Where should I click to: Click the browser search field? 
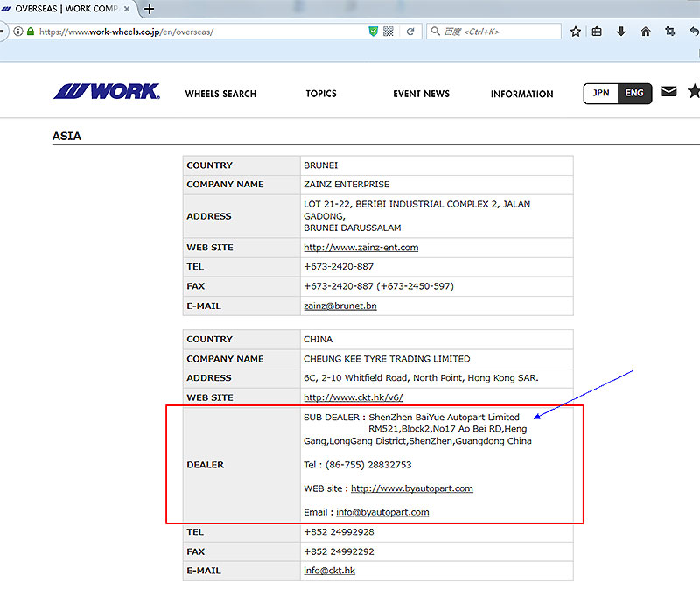click(493, 32)
